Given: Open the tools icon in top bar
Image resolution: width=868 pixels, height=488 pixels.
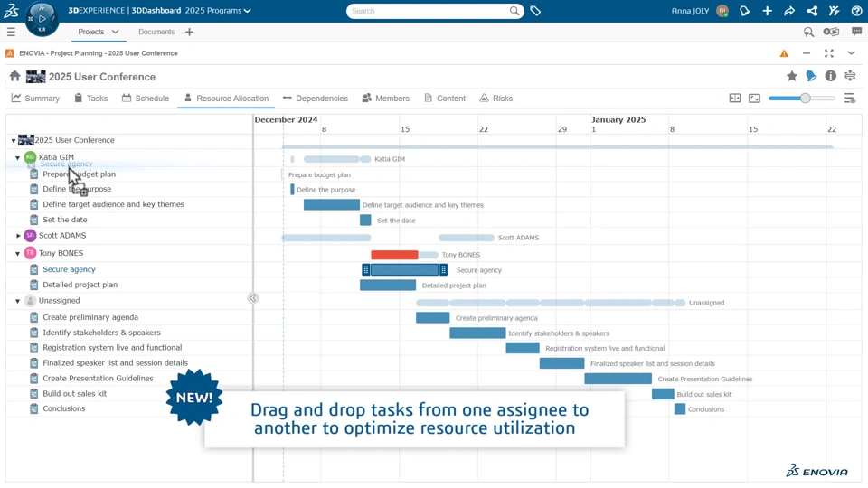Looking at the screenshot, I should click(x=835, y=11).
